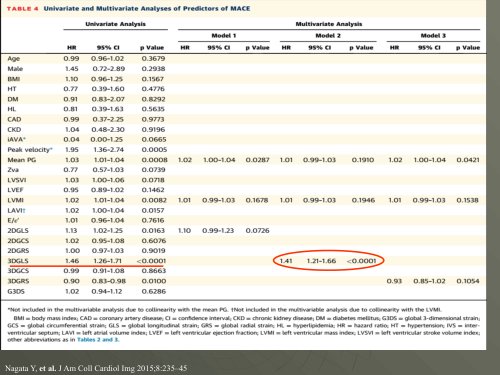Select the '3DGRS' row label

[x=18, y=281]
